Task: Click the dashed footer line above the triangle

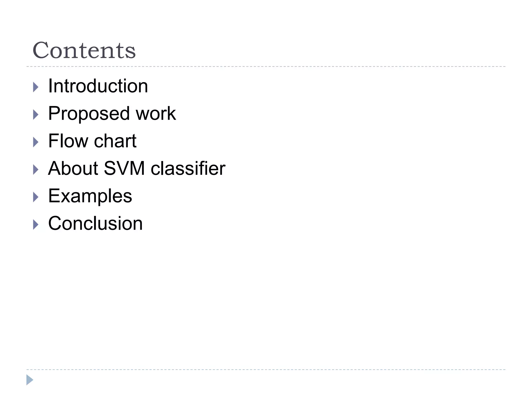Action: (266, 369)
